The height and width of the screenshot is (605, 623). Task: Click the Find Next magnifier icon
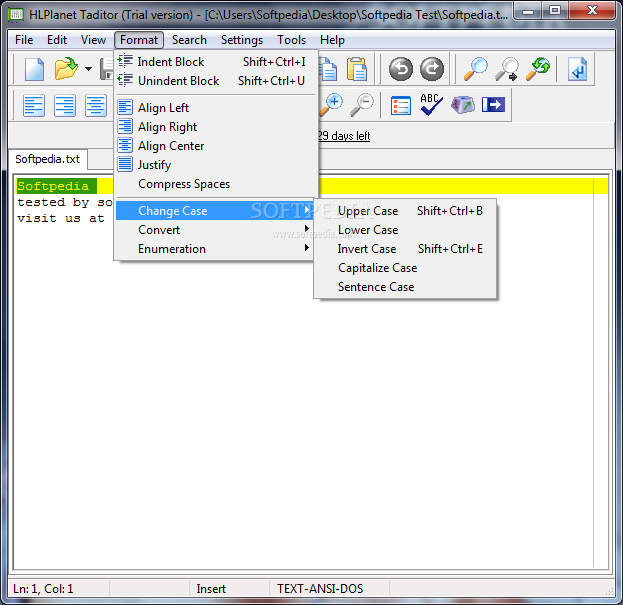pos(507,69)
